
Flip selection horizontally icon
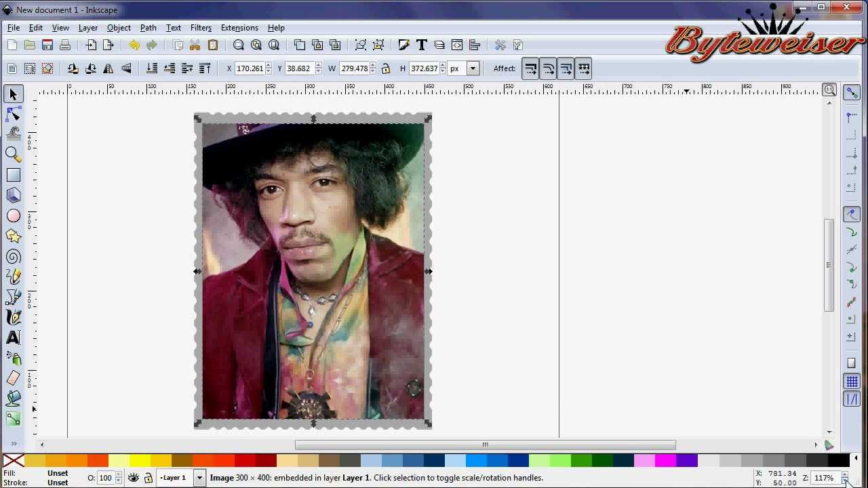tap(108, 68)
